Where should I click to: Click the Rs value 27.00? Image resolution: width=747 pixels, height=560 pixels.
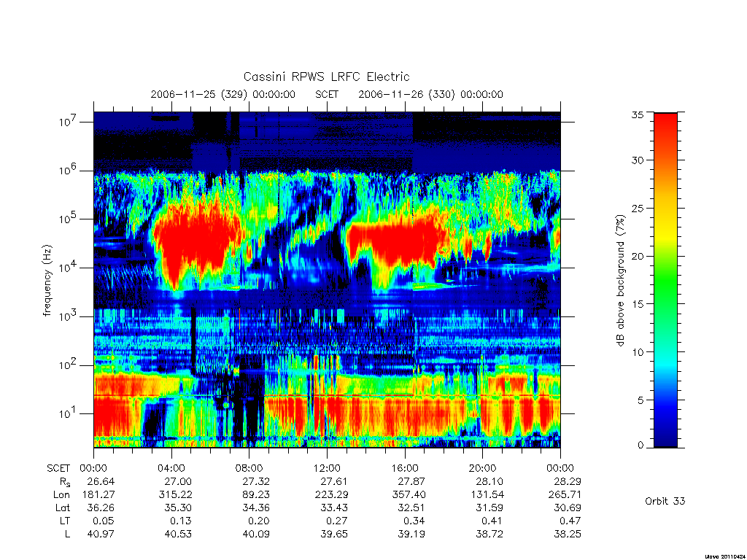(x=178, y=481)
